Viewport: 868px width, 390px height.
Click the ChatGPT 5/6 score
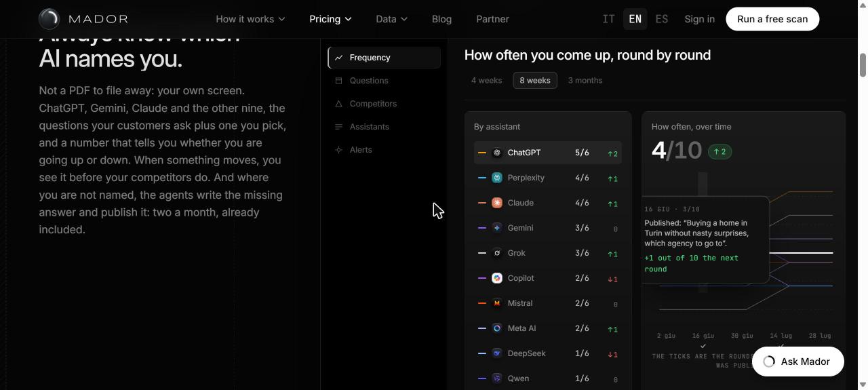(582, 153)
